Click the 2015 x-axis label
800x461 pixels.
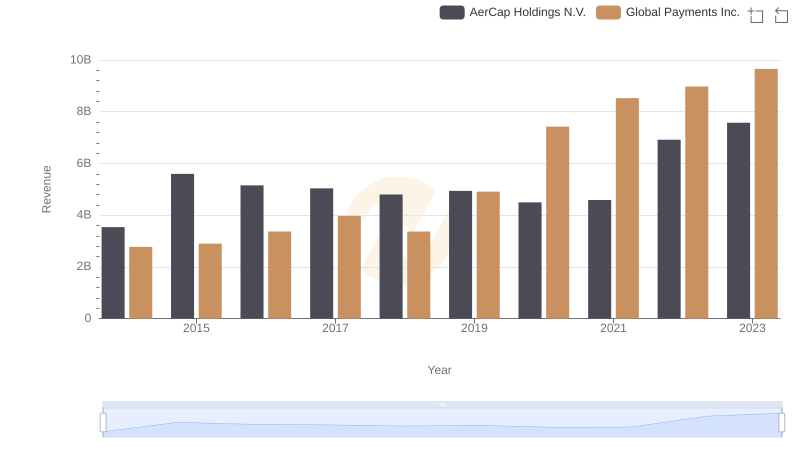196,328
